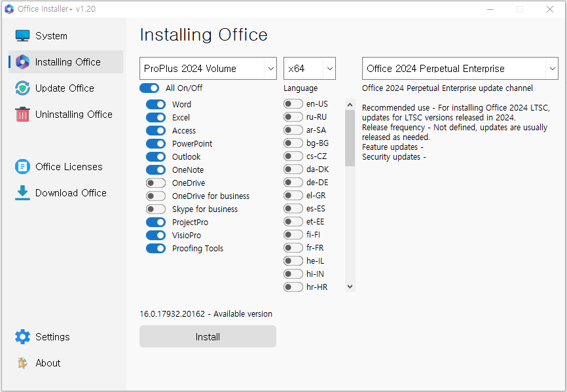Click the Update Office shield icon

pos(22,88)
